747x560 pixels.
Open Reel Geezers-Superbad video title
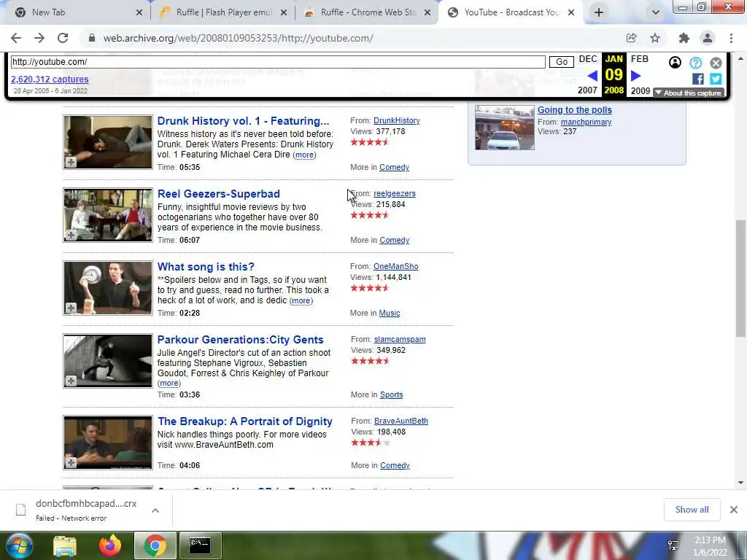click(x=219, y=194)
